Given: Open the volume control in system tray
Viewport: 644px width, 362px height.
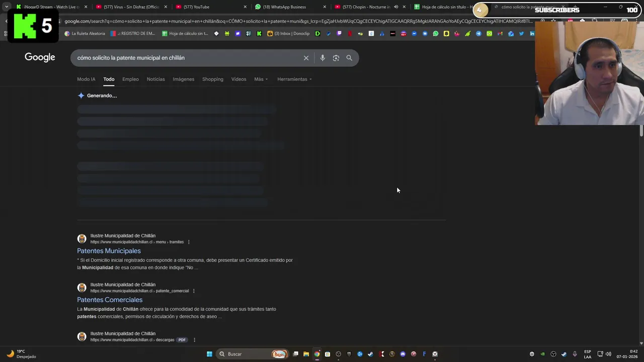Looking at the screenshot, I should pyautogui.click(x=608, y=354).
